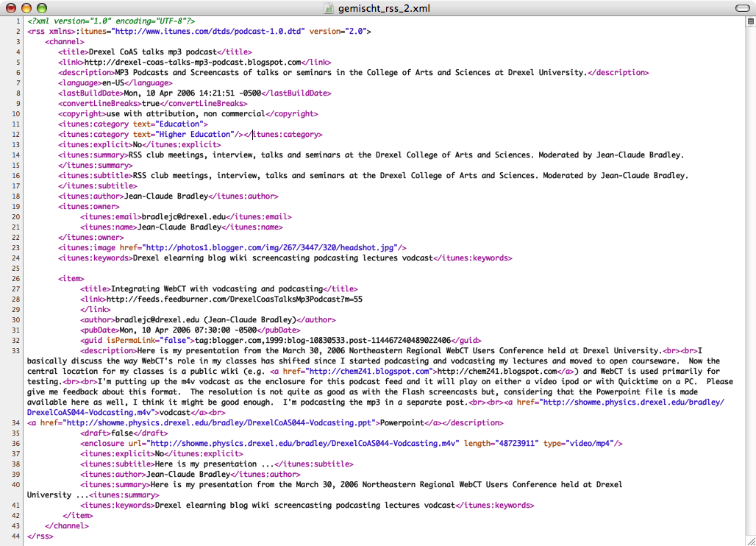Image resolution: width=756 pixels, height=546 pixels.
Task: Click line number 1 in the gutter
Action: click(x=18, y=21)
